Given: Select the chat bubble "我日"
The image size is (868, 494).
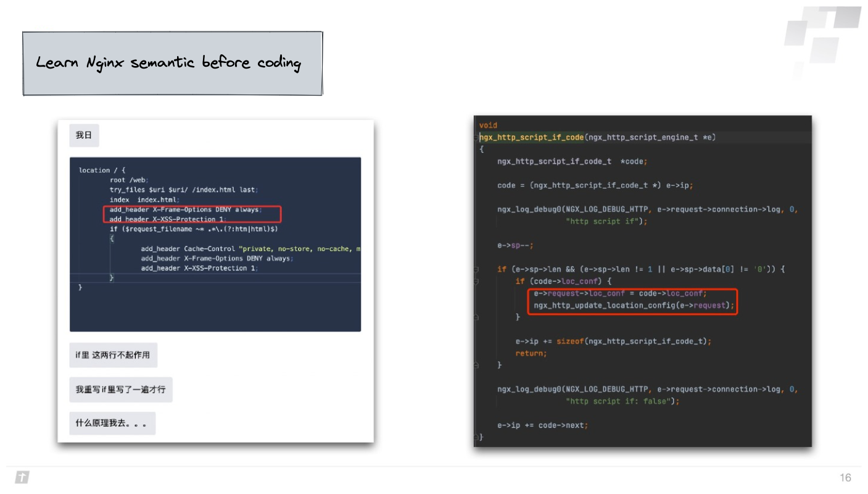Looking at the screenshot, I should click(x=84, y=135).
